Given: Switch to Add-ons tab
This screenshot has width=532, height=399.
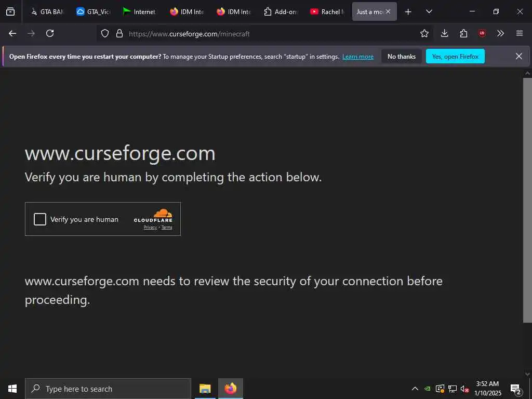Looking at the screenshot, I should (x=281, y=11).
